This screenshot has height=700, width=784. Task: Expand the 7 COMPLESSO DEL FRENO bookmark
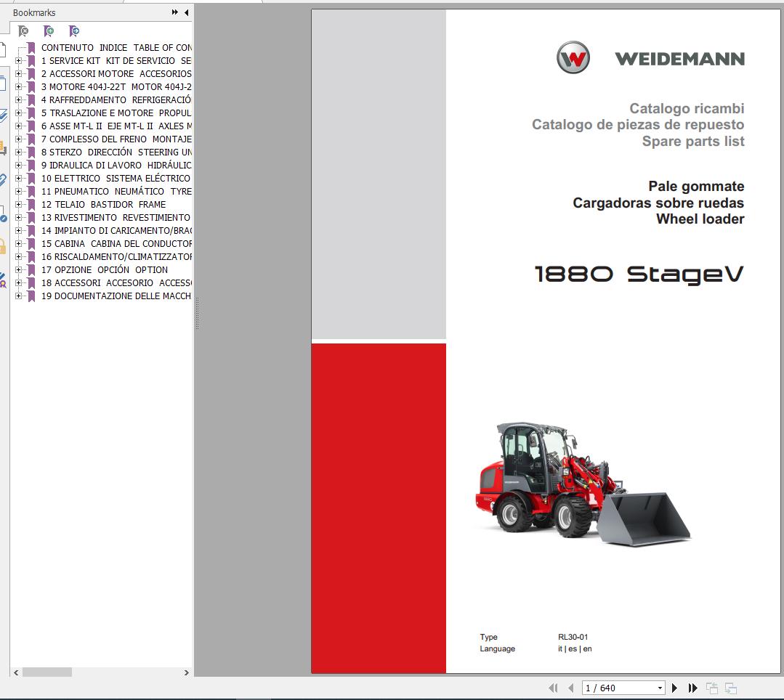click(x=18, y=139)
